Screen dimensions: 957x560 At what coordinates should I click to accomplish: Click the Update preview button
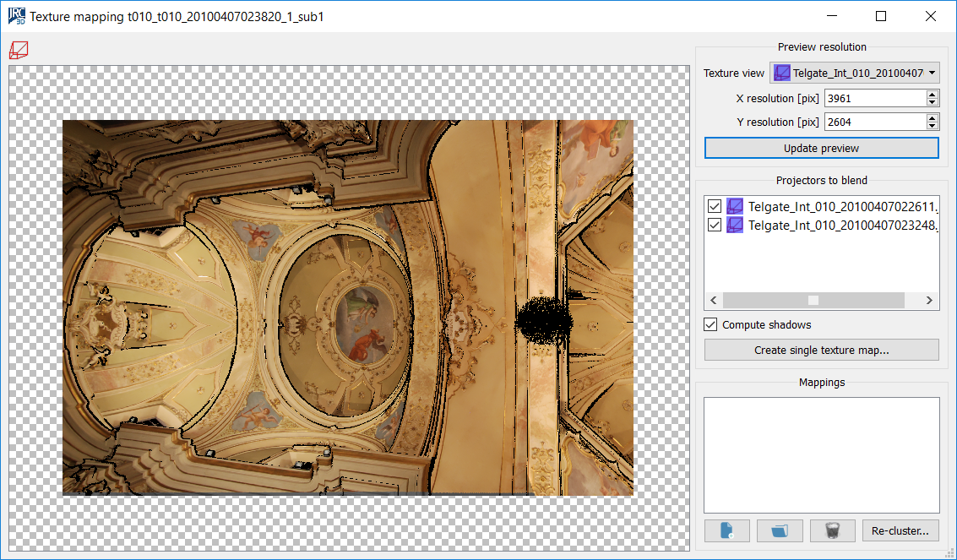[x=821, y=149]
